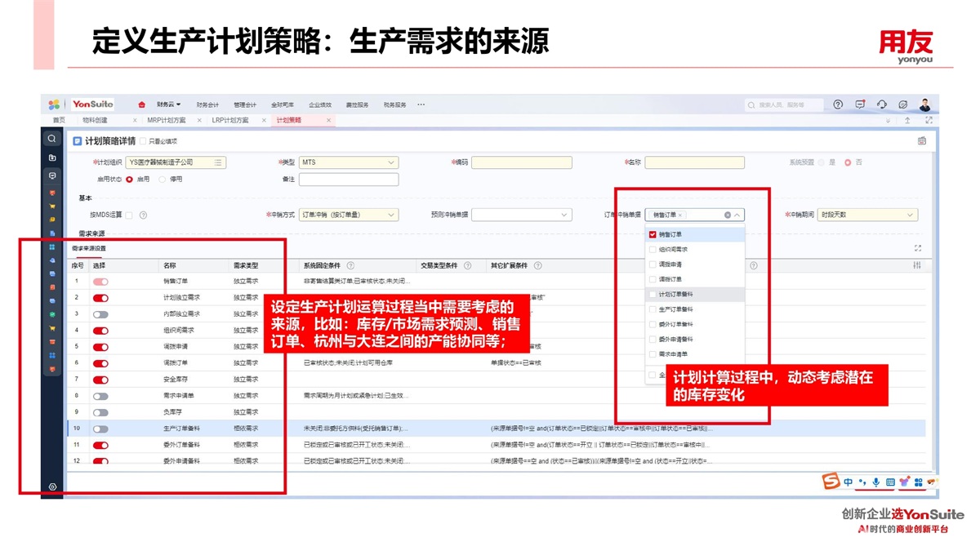This screenshot has width=980, height=551.
Task: Click the column settings icon in table header
Action: pyautogui.click(x=917, y=265)
